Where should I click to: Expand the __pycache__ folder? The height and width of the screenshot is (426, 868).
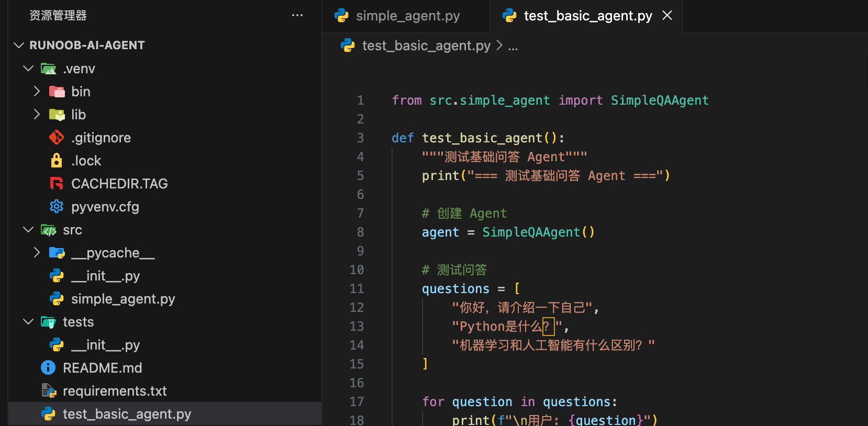point(37,253)
